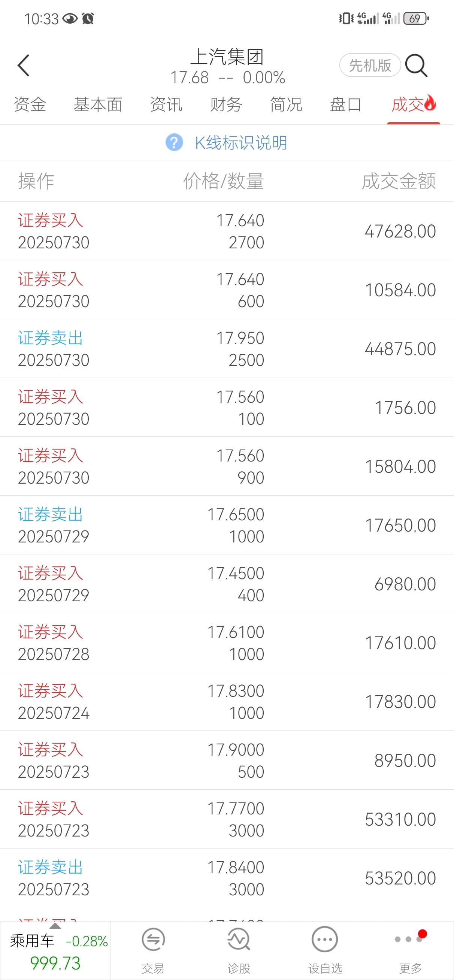Switch to the 资金 tab
This screenshot has height=980, width=454.
point(30,105)
